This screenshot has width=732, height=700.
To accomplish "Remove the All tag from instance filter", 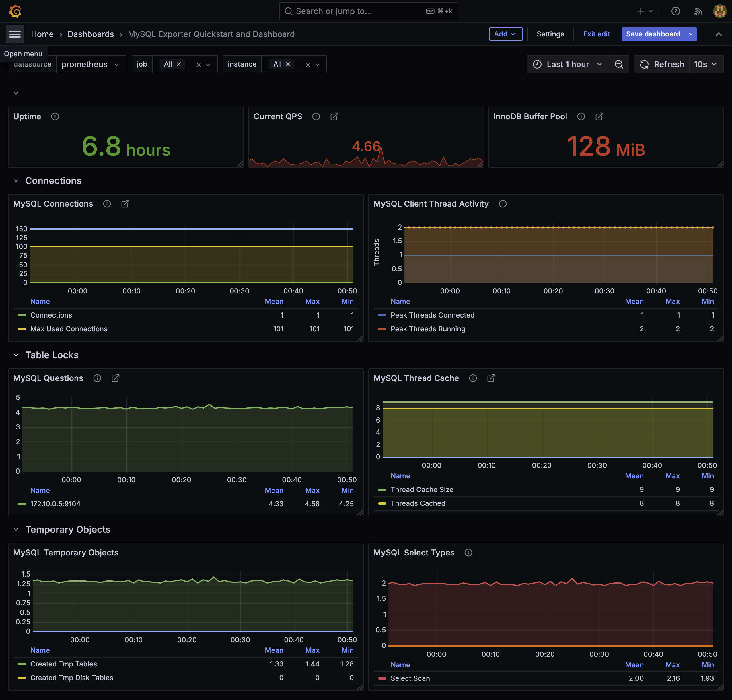I will click(288, 64).
